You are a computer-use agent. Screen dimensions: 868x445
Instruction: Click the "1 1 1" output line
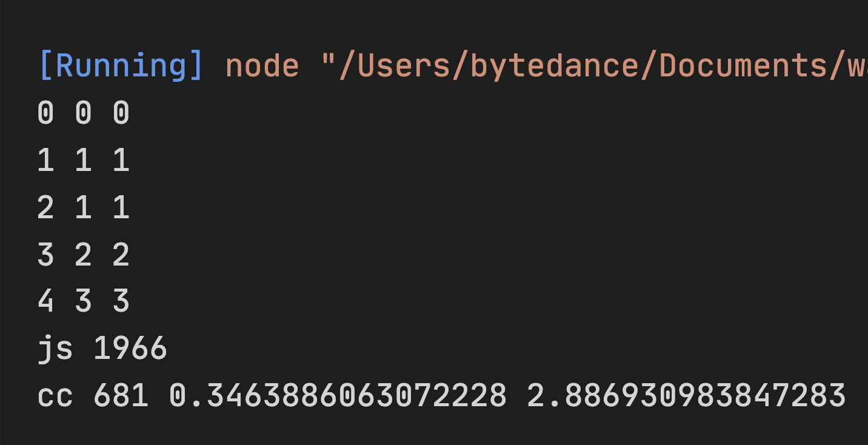pos(83,161)
